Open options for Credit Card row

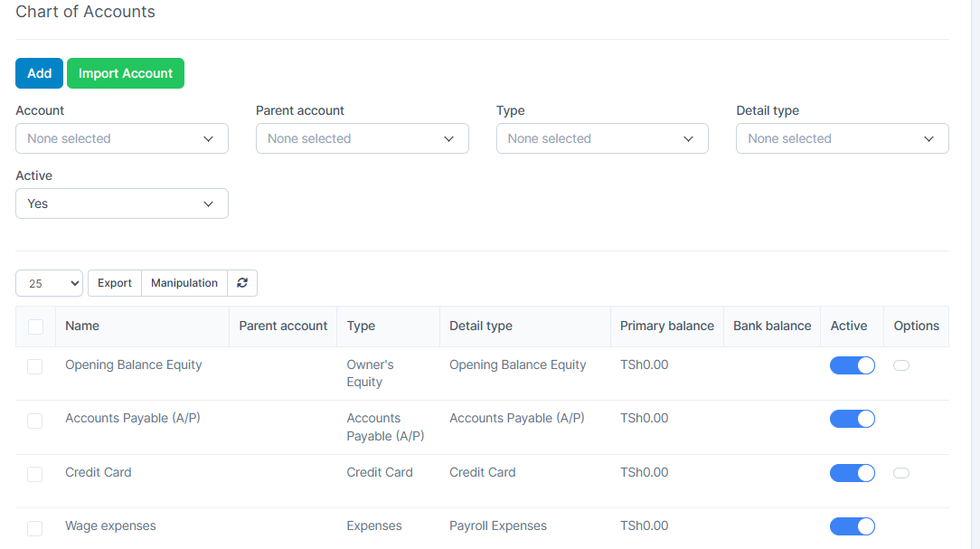tap(900, 473)
